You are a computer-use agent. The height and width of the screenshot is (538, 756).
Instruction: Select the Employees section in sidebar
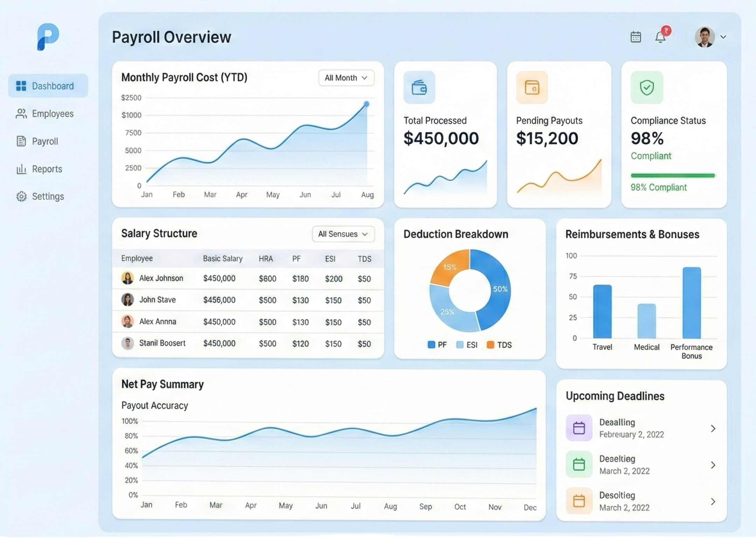(x=53, y=113)
